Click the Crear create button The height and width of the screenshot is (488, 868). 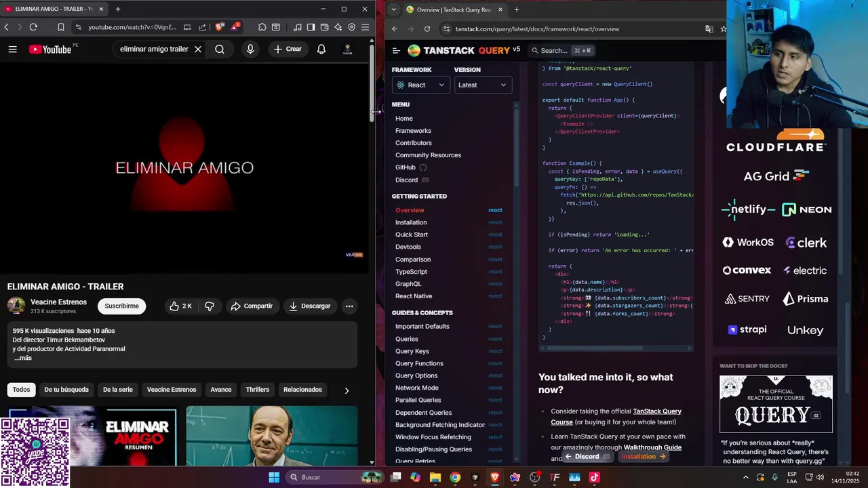point(288,49)
